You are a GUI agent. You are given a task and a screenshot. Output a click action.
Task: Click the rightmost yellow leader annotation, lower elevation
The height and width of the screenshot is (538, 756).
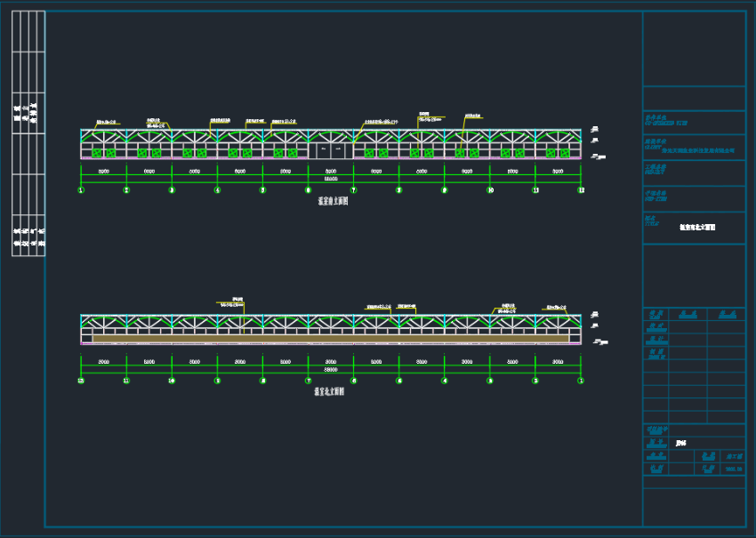click(x=559, y=306)
